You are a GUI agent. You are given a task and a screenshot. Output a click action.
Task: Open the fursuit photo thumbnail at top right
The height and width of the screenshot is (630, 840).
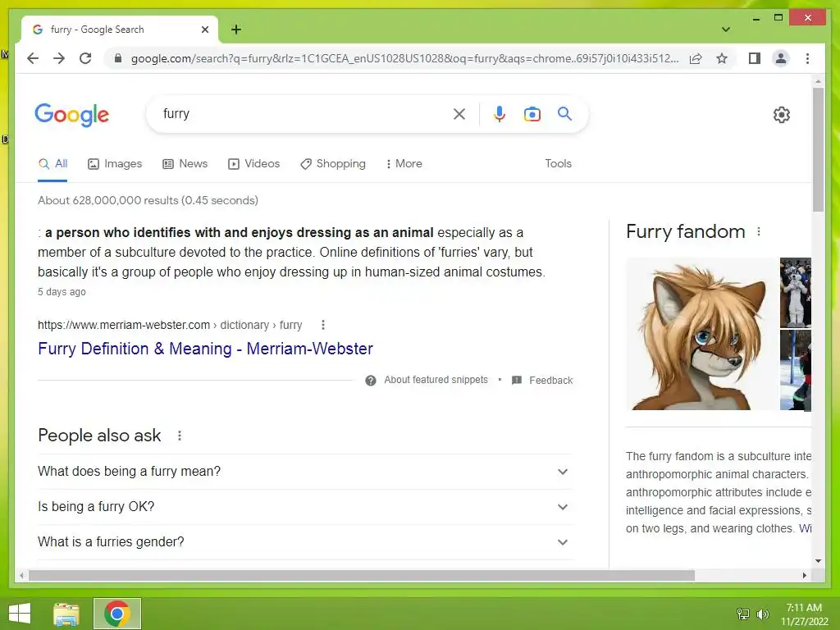[x=796, y=293]
